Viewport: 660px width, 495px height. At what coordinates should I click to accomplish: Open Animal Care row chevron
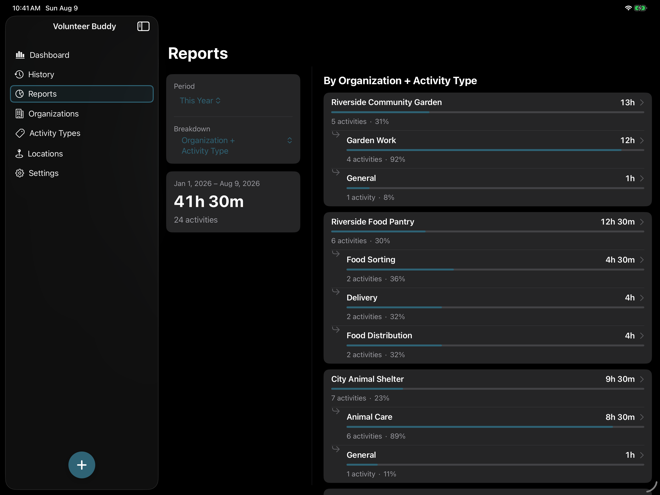point(642,417)
